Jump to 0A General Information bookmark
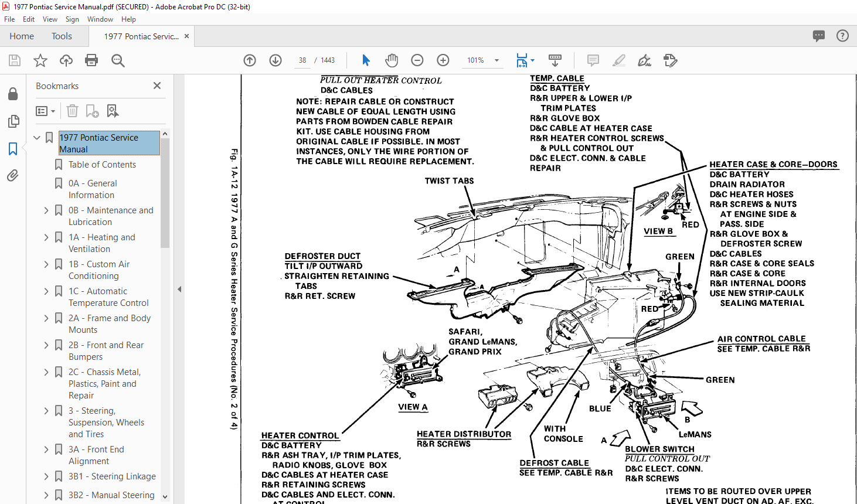Image resolution: width=857 pixels, height=504 pixels. tap(91, 189)
